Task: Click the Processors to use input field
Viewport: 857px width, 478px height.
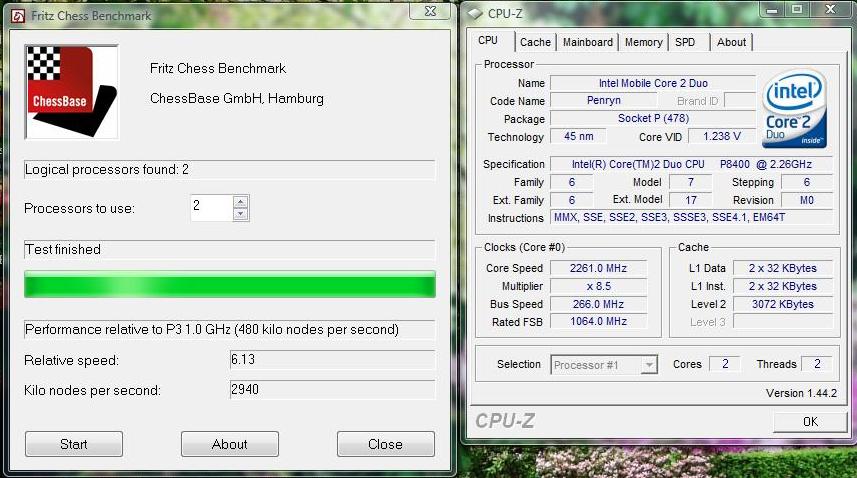Action: (210, 208)
